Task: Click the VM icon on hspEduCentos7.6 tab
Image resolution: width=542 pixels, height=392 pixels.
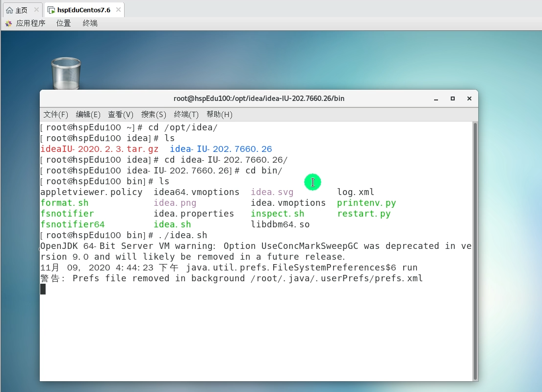Action: pos(51,10)
